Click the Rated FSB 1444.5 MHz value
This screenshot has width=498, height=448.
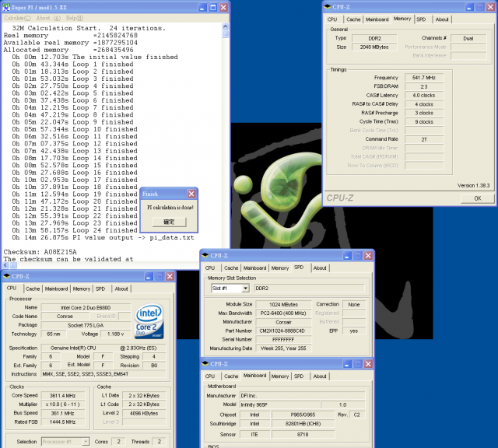click(x=62, y=422)
